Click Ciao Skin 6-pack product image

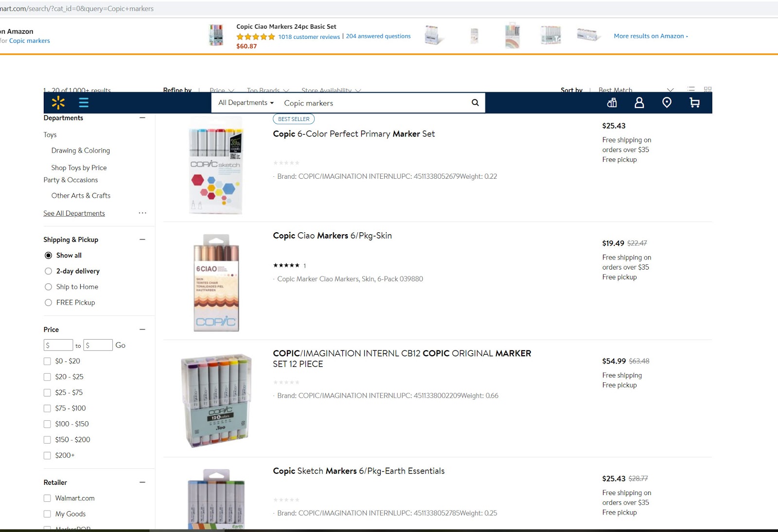click(216, 283)
